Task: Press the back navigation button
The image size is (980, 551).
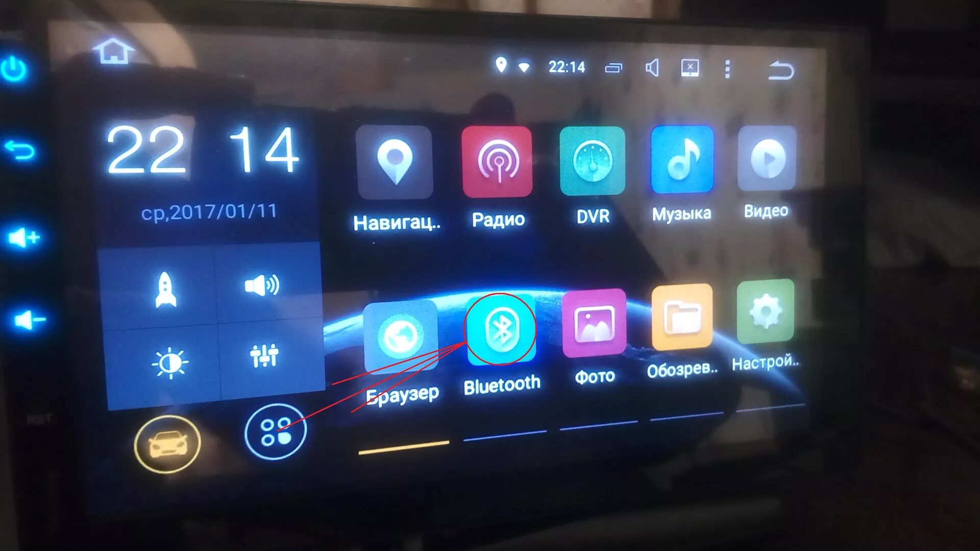Action: point(784,67)
